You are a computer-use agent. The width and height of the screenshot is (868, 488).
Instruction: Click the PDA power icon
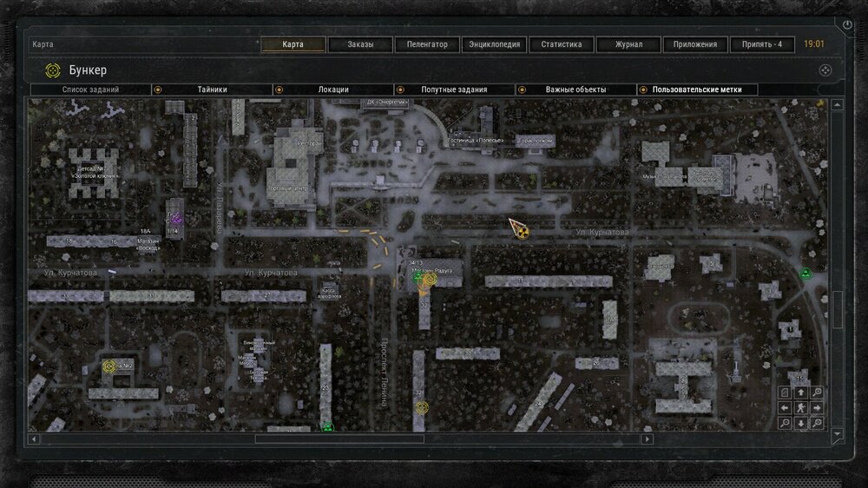pyautogui.click(x=847, y=25)
